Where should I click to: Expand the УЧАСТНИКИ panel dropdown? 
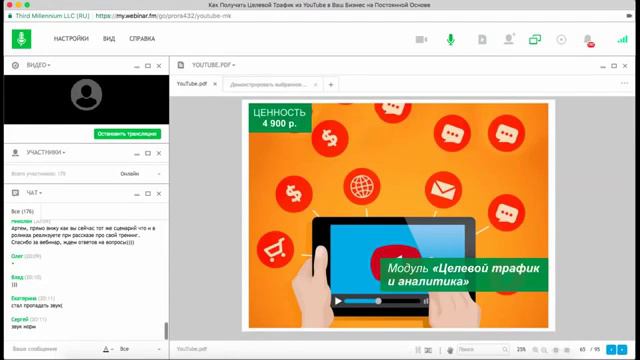46,153
